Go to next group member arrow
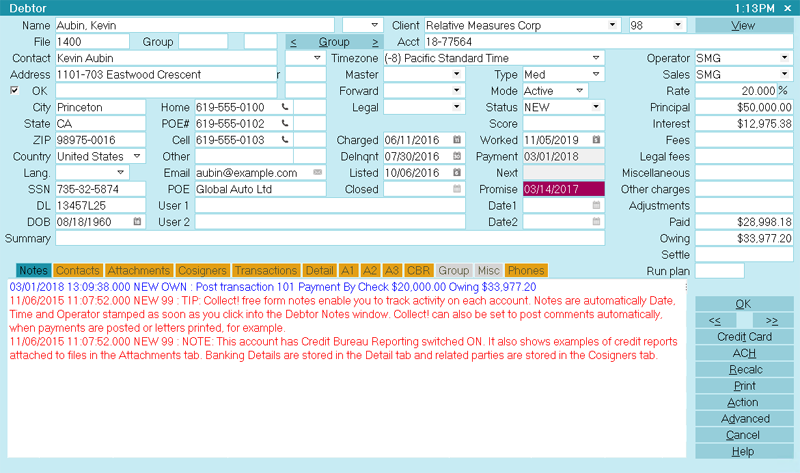This screenshot has width=800, height=473. [x=375, y=42]
